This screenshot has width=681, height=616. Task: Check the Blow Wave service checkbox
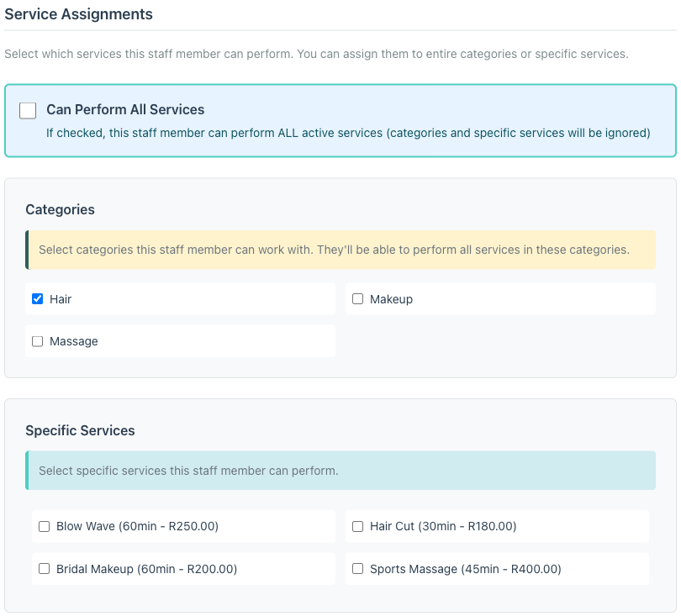tap(44, 526)
